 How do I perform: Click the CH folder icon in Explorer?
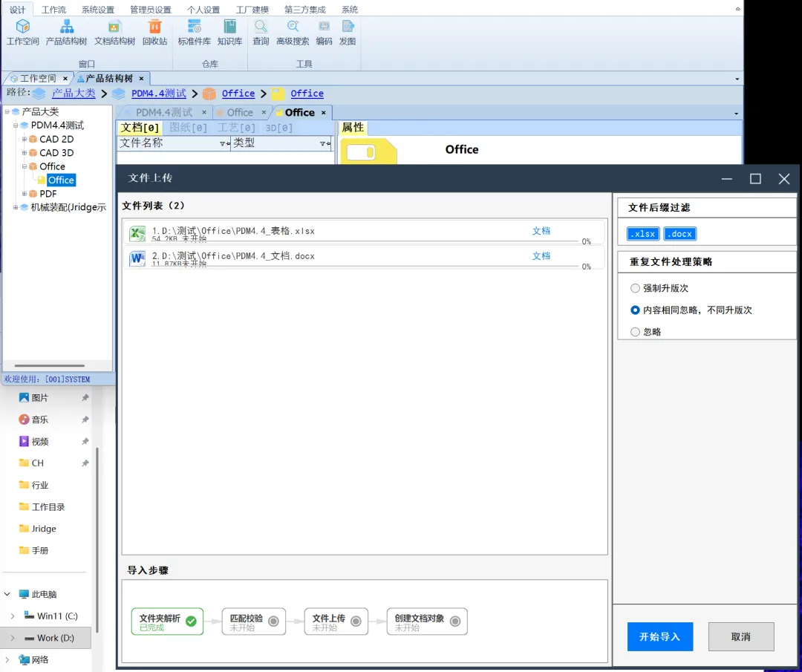24,463
